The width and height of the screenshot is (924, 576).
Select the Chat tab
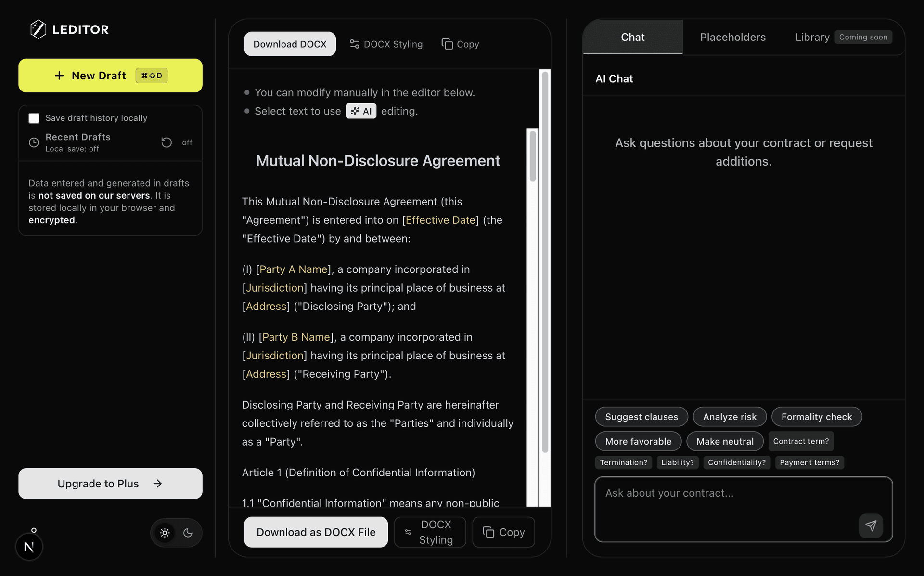(x=632, y=37)
